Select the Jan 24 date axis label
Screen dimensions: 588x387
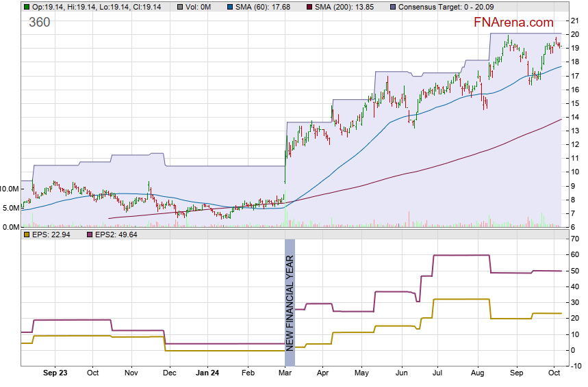[x=207, y=373]
